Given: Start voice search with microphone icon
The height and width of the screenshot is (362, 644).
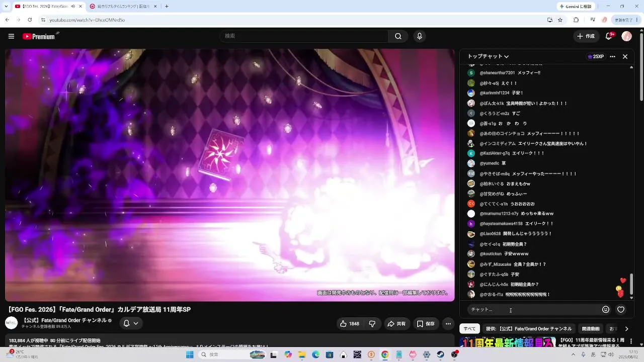Looking at the screenshot, I should point(419,36).
